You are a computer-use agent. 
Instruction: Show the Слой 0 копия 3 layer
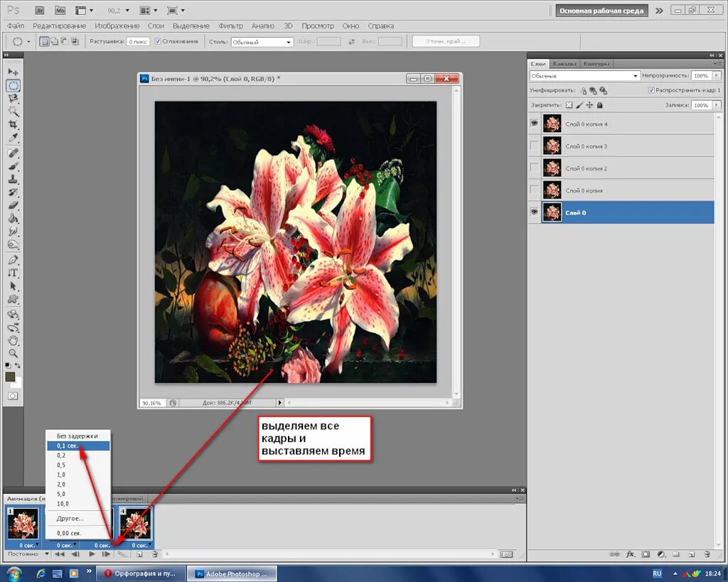[x=535, y=146]
